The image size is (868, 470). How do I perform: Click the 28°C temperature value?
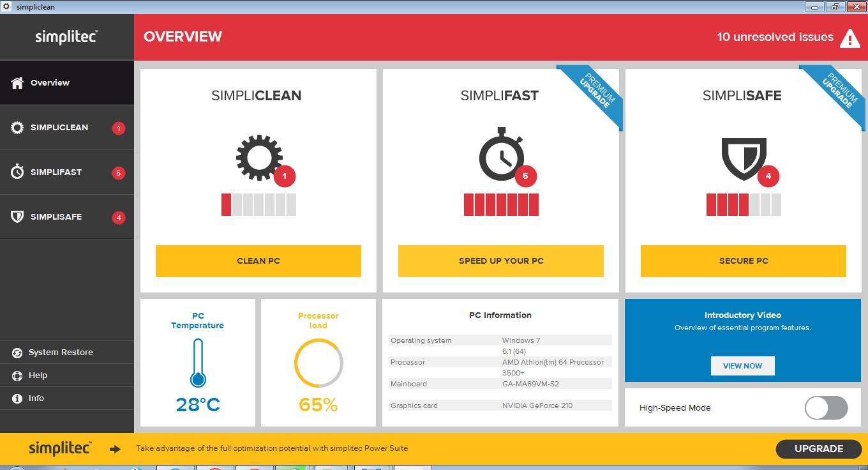[198, 405]
